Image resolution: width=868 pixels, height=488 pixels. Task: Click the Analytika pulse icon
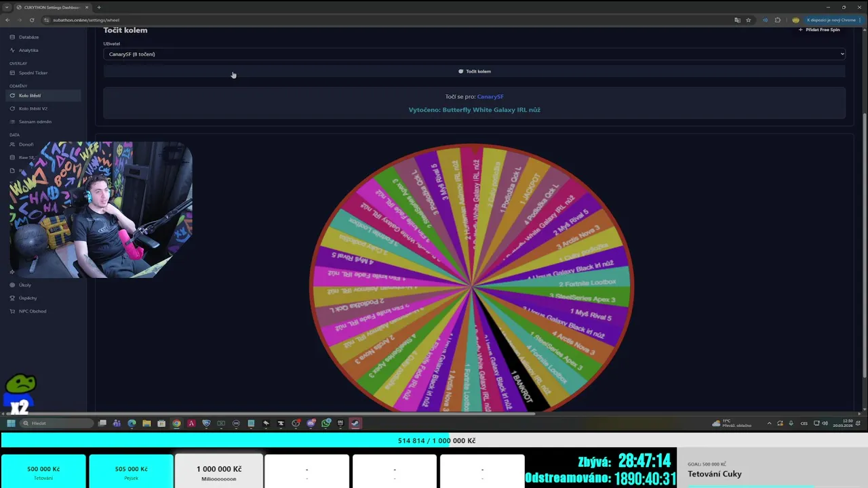[12, 50]
